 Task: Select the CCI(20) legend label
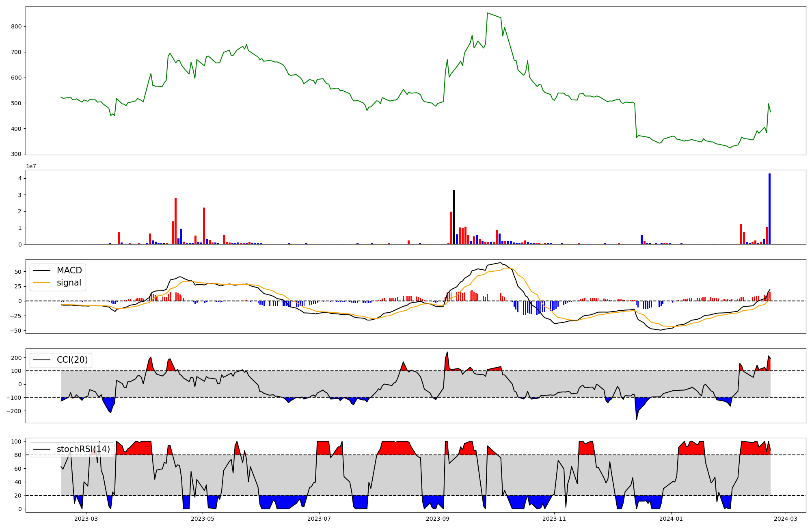72,360
